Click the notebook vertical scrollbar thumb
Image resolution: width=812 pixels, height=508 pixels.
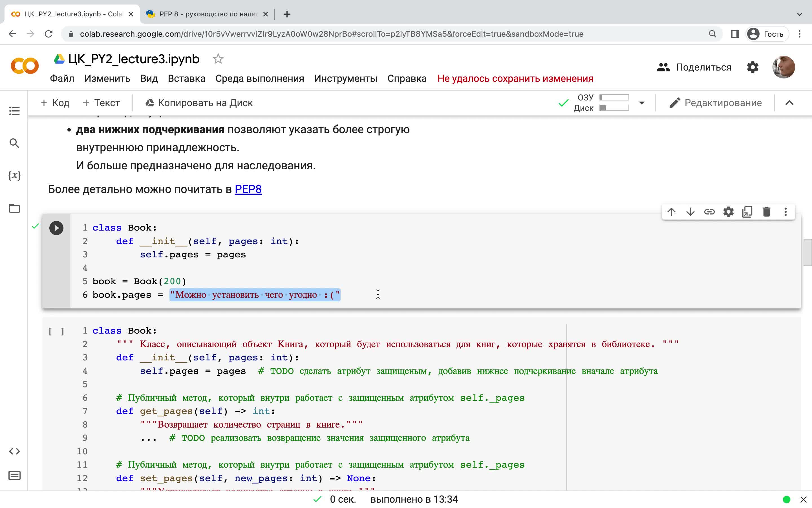click(808, 252)
